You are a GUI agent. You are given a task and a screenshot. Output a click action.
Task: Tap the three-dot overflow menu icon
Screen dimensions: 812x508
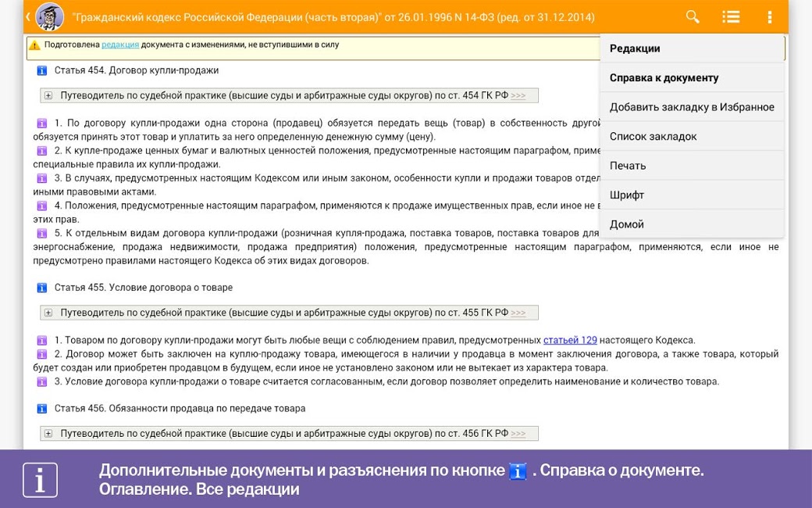tap(770, 17)
